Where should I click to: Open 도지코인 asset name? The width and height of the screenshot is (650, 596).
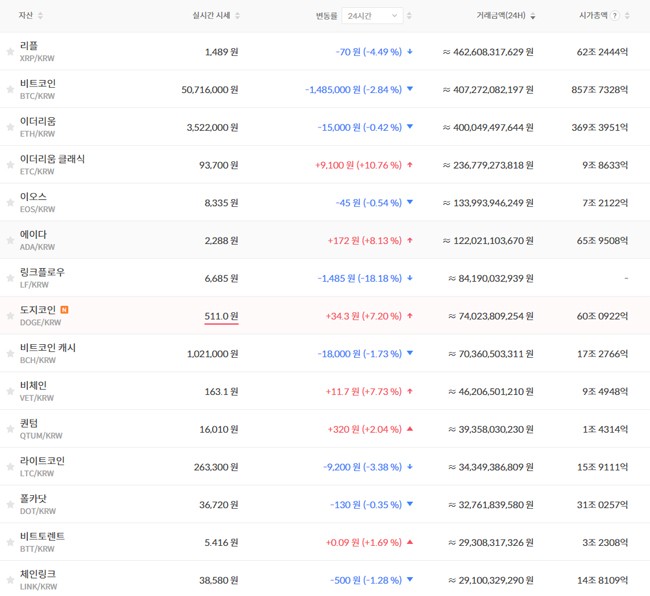[x=38, y=310]
